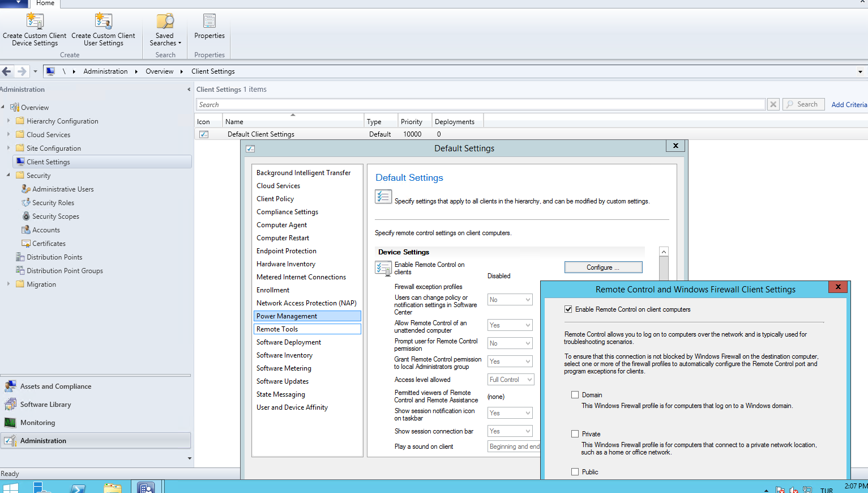
Task: Click Accounts icon in Security tree
Action: tap(26, 229)
